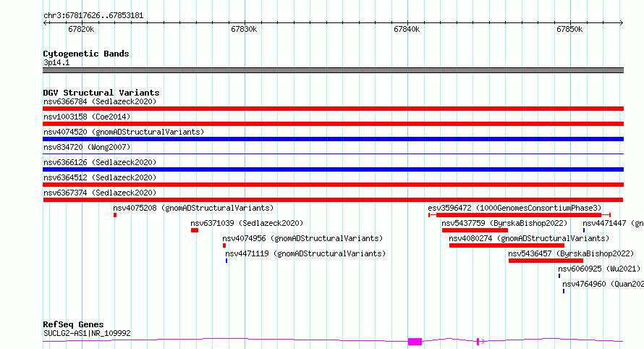The image size is (644, 349).
Task: Open nsv4080274 (gnomADStructuralVariants) label
Action: tap(529, 238)
